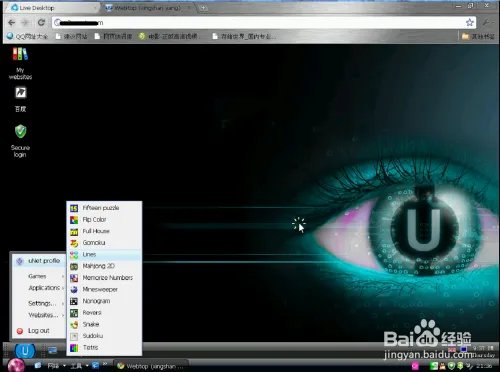
Task: Open the QQ bookmark in bookmarks bar
Action: (27, 36)
